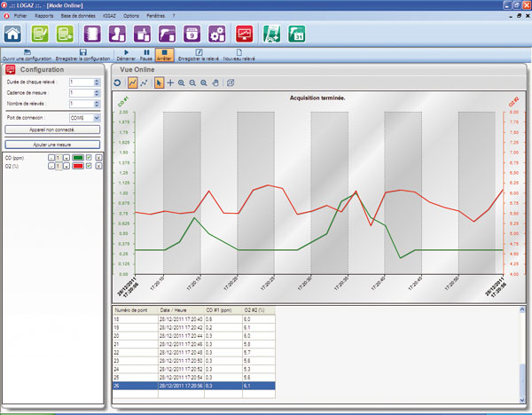Click the data table scroll-up arrow
This screenshot has width=532, height=415.
pyautogui.click(x=522, y=309)
